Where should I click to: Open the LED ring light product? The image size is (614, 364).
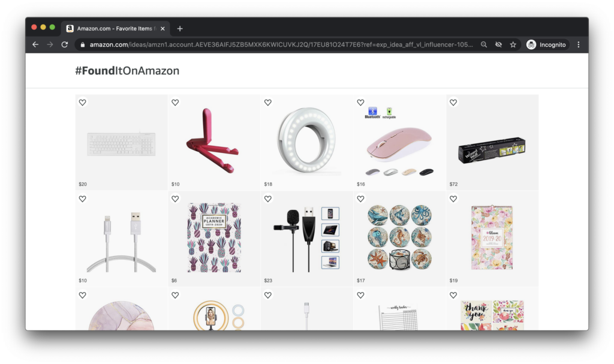click(306, 140)
